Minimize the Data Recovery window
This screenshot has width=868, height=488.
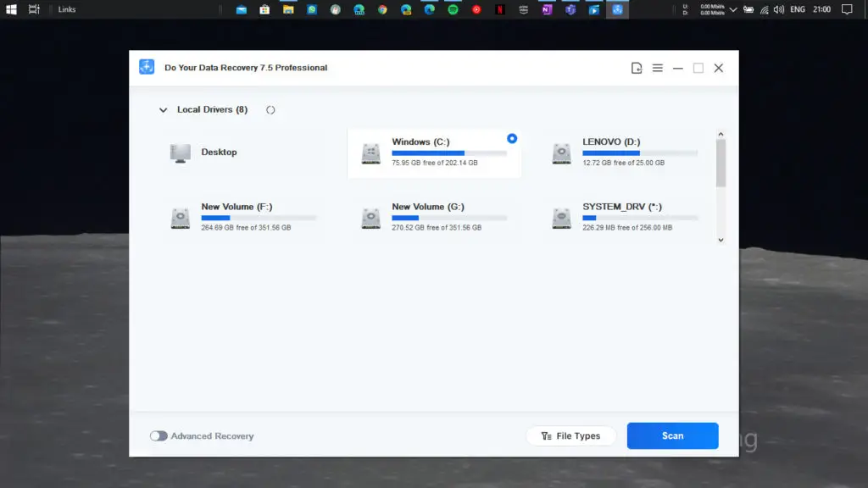(678, 68)
